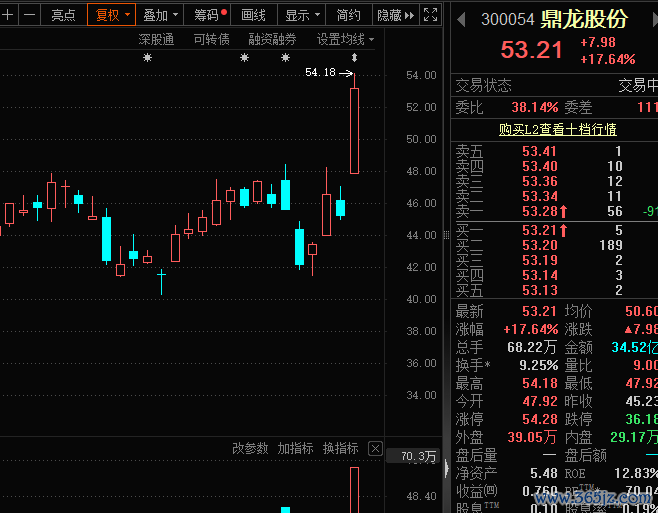Viewport: 658px width, 513px height.
Task: Click the 54.18 high price label
Action: tap(320, 73)
